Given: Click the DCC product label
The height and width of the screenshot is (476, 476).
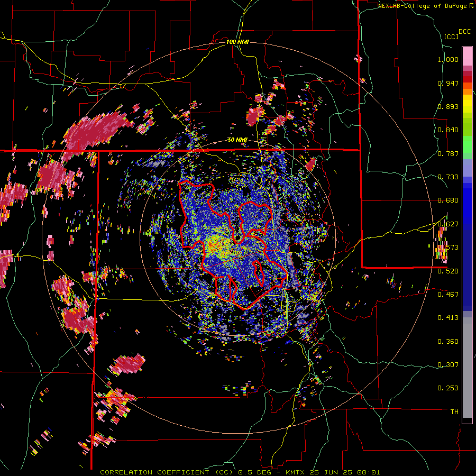Looking at the screenshot, I should [464, 32].
